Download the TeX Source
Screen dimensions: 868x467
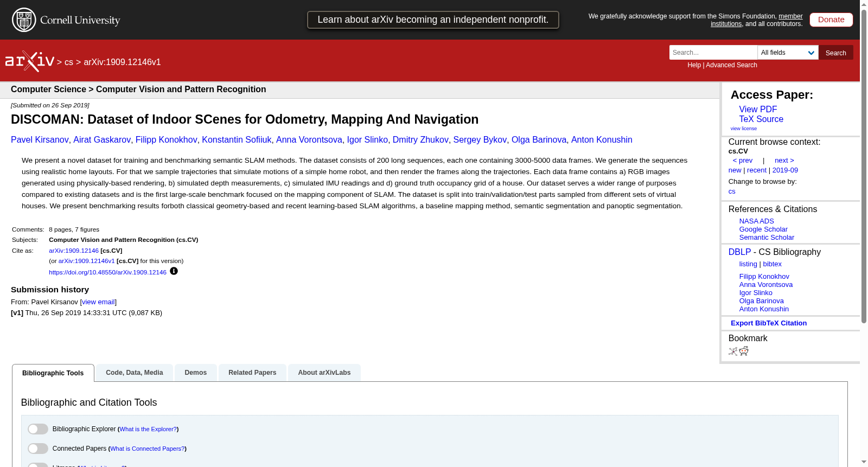click(761, 119)
